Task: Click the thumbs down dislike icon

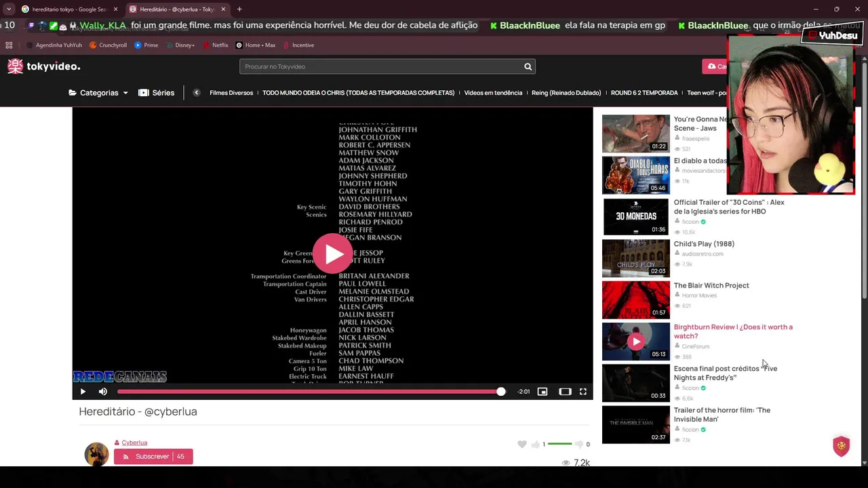Action: [578, 445]
